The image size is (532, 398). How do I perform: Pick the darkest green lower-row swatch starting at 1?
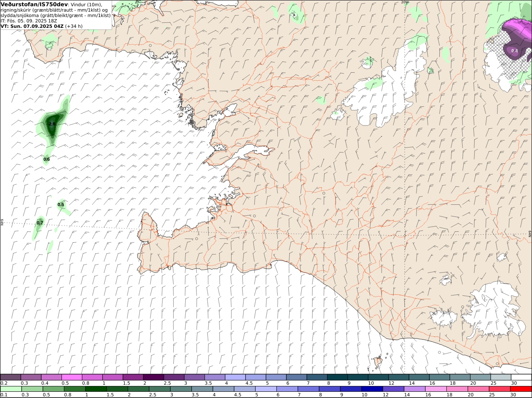click(x=96, y=389)
